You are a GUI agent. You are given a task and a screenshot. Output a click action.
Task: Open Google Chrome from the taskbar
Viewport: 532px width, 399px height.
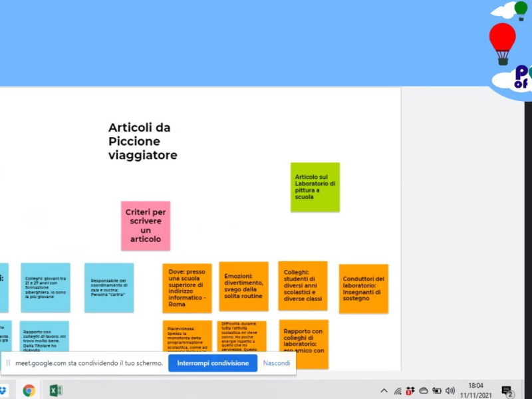tap(29, 390)
